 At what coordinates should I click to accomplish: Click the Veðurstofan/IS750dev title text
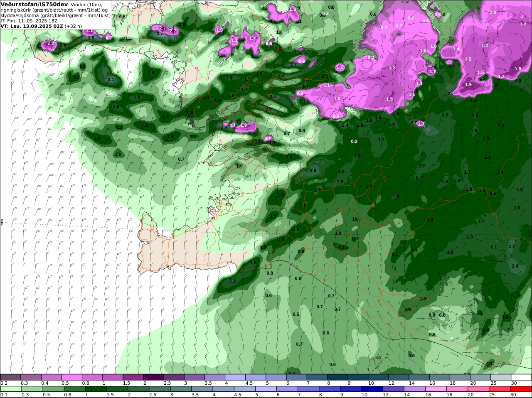click(x=34, y=4)
